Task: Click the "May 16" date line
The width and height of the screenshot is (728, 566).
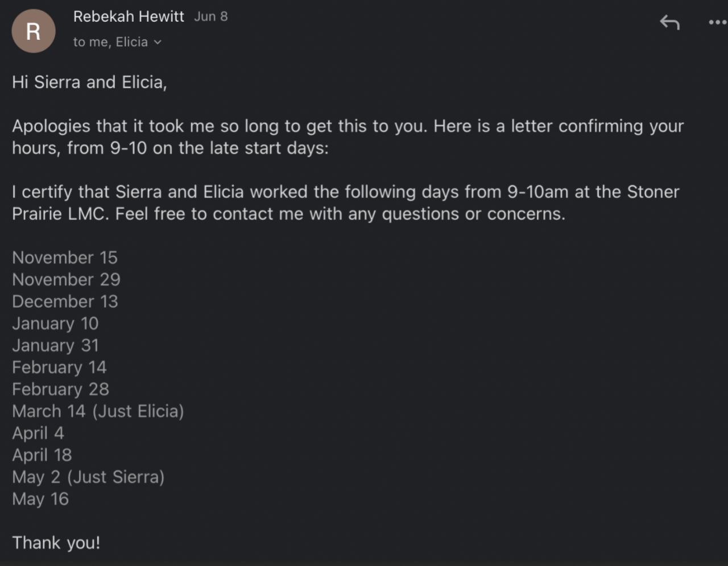Action: coord(40,499)
